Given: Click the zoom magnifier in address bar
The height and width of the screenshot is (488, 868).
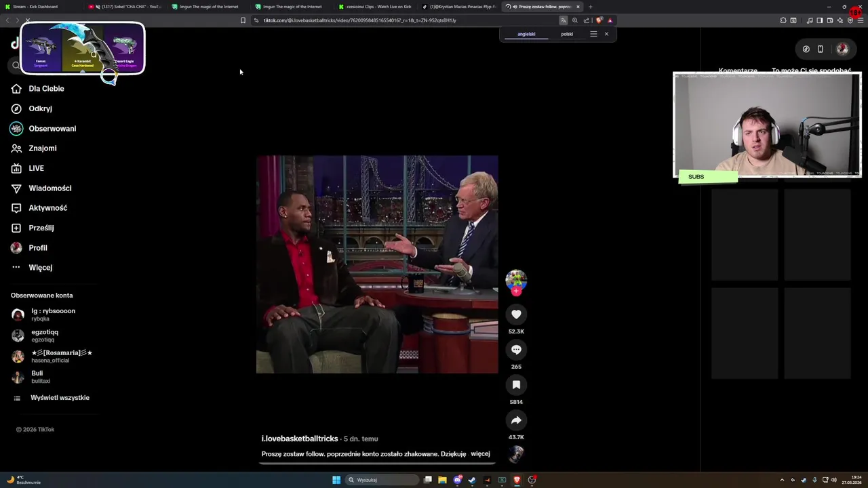Looking at the screenshot, I should [x=575, y=20].
